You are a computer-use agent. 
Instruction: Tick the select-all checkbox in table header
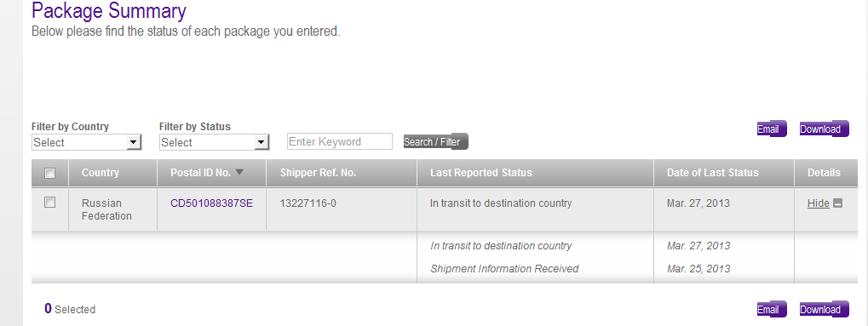[x=49, y=174]
